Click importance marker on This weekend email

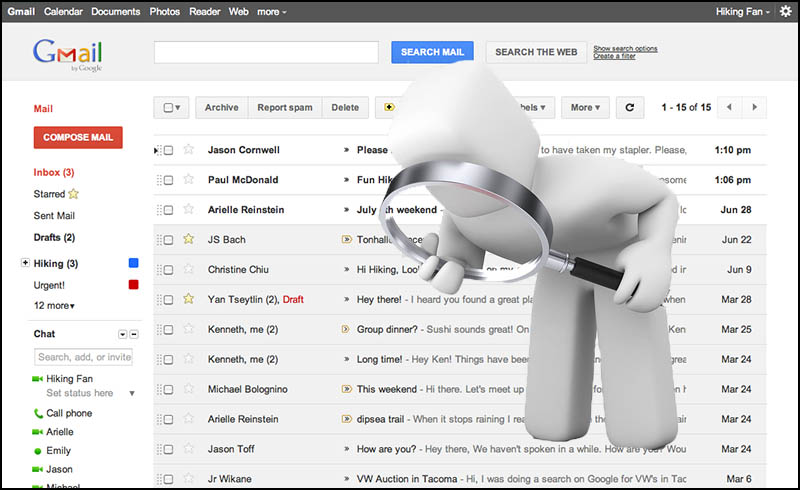[x=346, y=389]
